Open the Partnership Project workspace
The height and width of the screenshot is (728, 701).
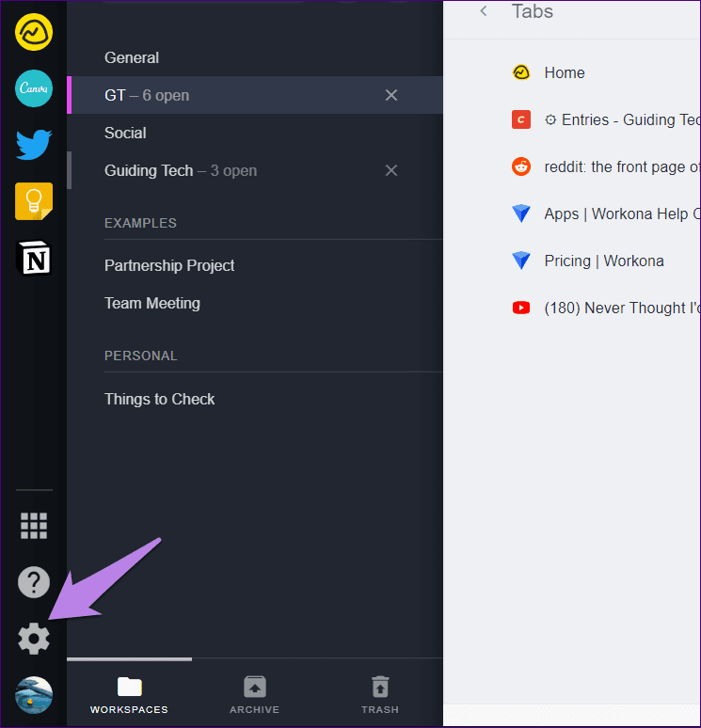pyautogui.click(x=255, y=265)
